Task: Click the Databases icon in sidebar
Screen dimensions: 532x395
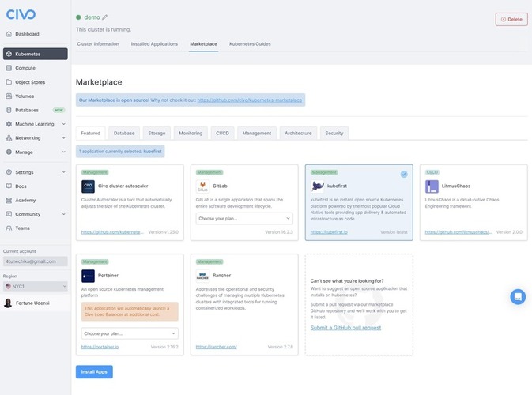Action: coord(9,110)
